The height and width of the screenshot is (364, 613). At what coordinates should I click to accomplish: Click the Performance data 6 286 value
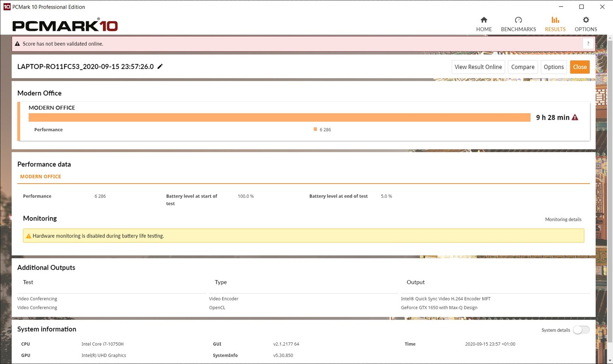click(100, 196)
